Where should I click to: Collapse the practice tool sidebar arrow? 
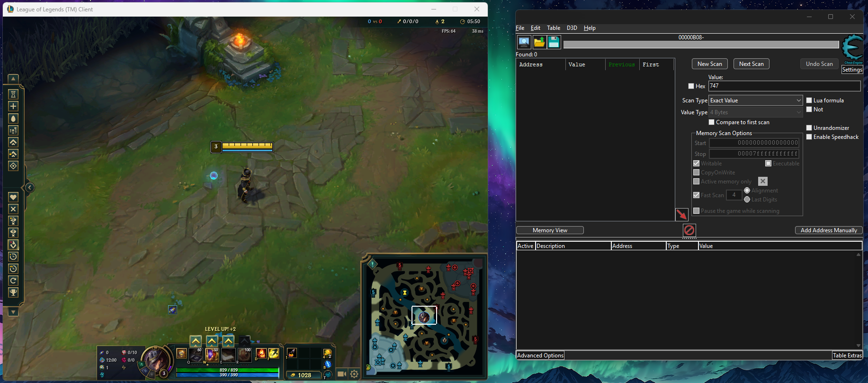tap(29, 188)
